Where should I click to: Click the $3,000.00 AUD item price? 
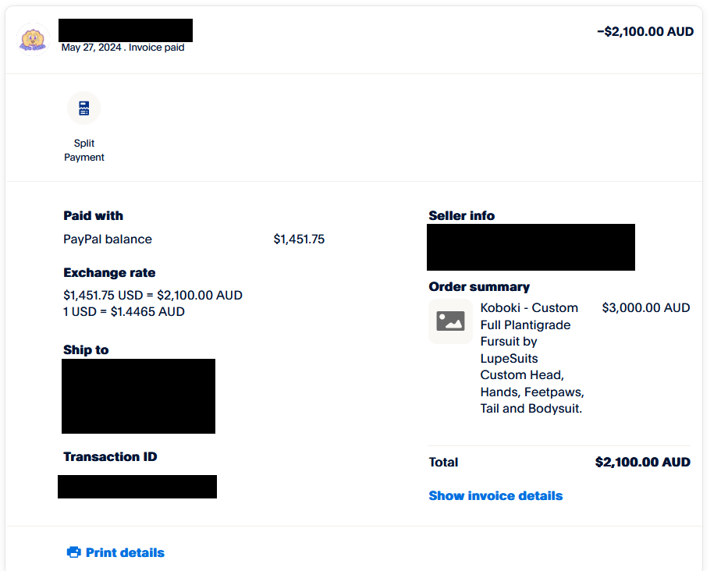645,308
